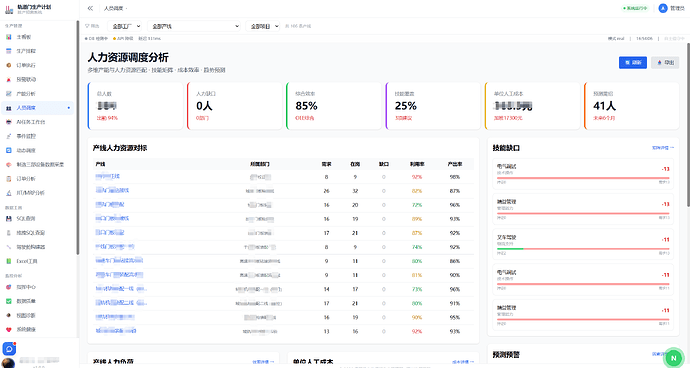Open the 主看板 dashboard sidebar icon
The width and height of the screenshot is (690, 368).
click(8, 37)
